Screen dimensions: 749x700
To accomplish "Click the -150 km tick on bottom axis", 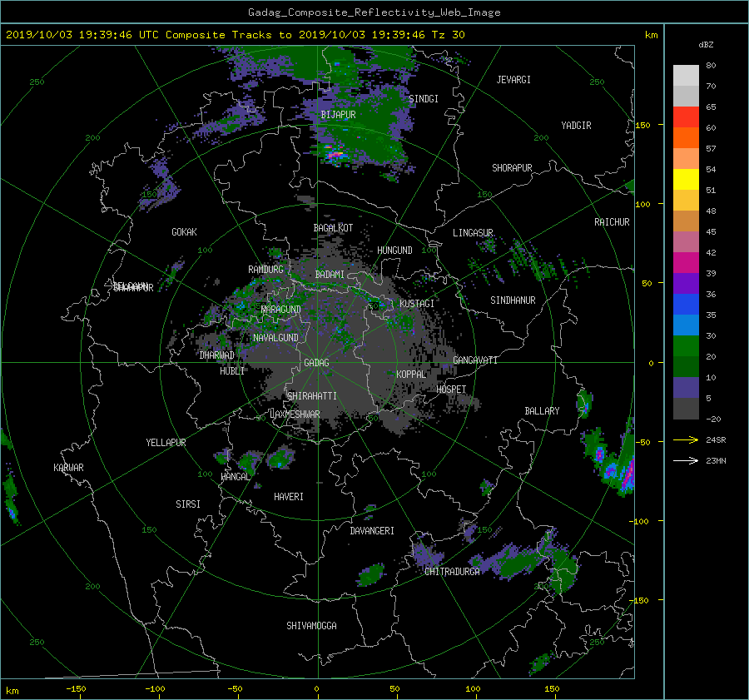I will pos(76,689).
